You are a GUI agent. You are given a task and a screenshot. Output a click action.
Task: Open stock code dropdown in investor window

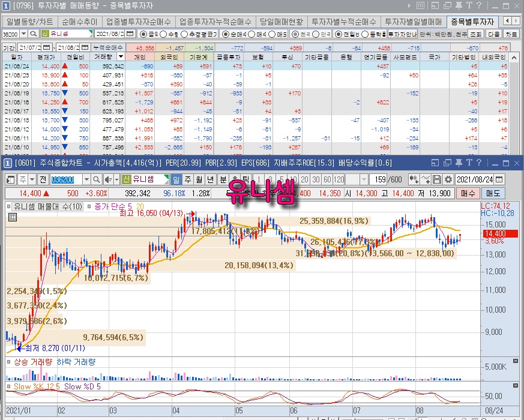(24, 34)
